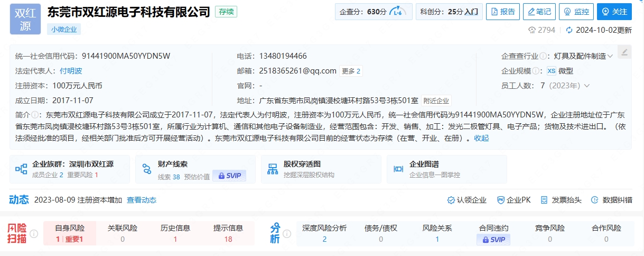
Task: Click the 关注 follow button
Action: 614,12
